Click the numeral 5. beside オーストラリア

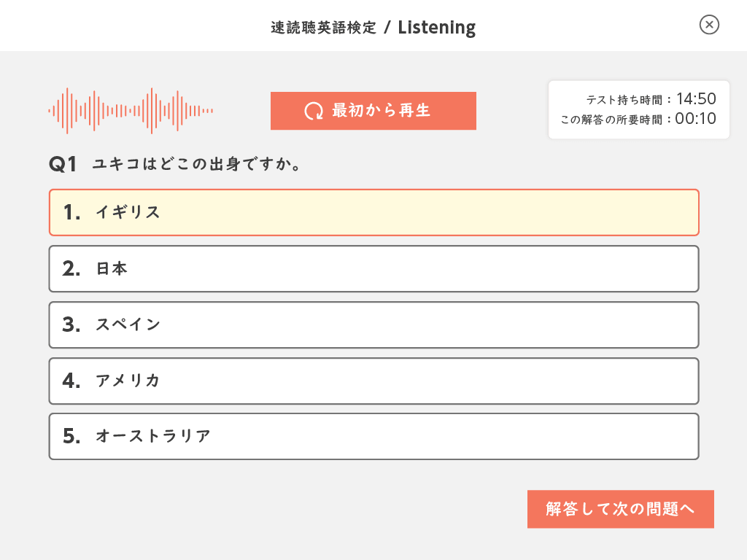pos(72,436)
